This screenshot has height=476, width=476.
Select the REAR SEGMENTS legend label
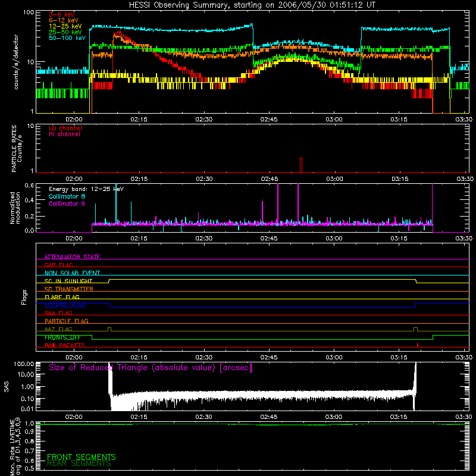pos(79,464)
